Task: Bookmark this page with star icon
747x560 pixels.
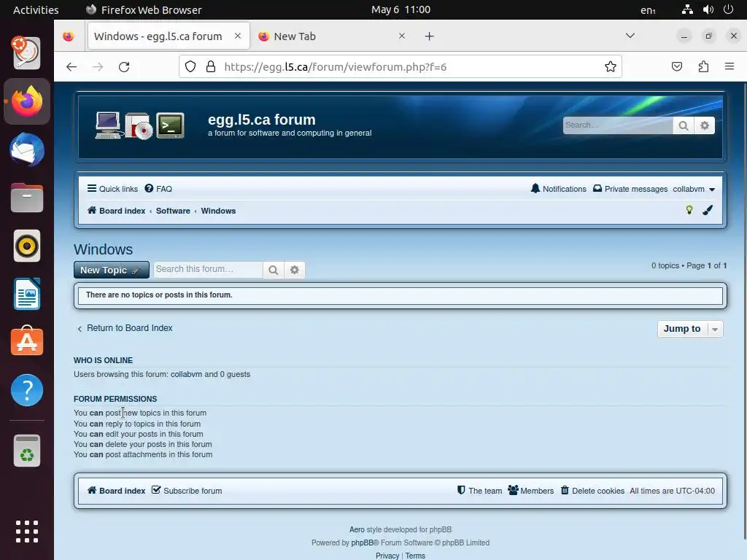Action: click(611, 66)
